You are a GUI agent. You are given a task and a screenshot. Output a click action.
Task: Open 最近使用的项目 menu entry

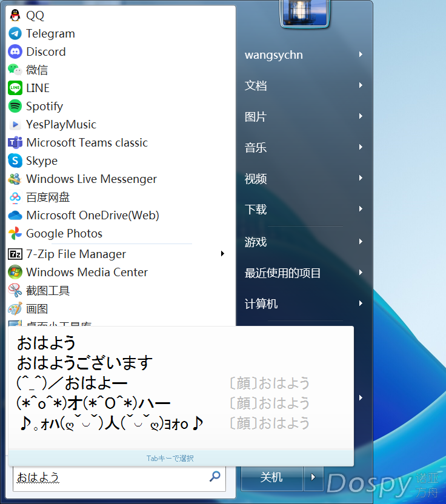coord(282,273)
